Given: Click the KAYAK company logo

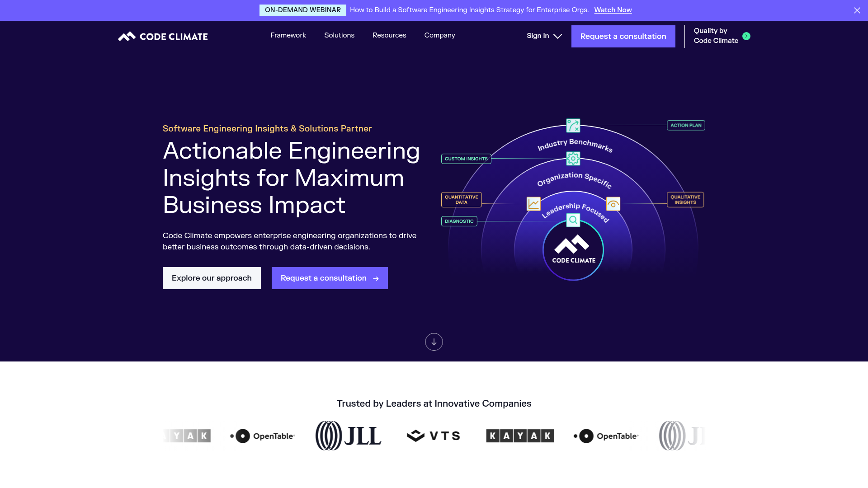Looking at the screenshot, I should (520, 436).
